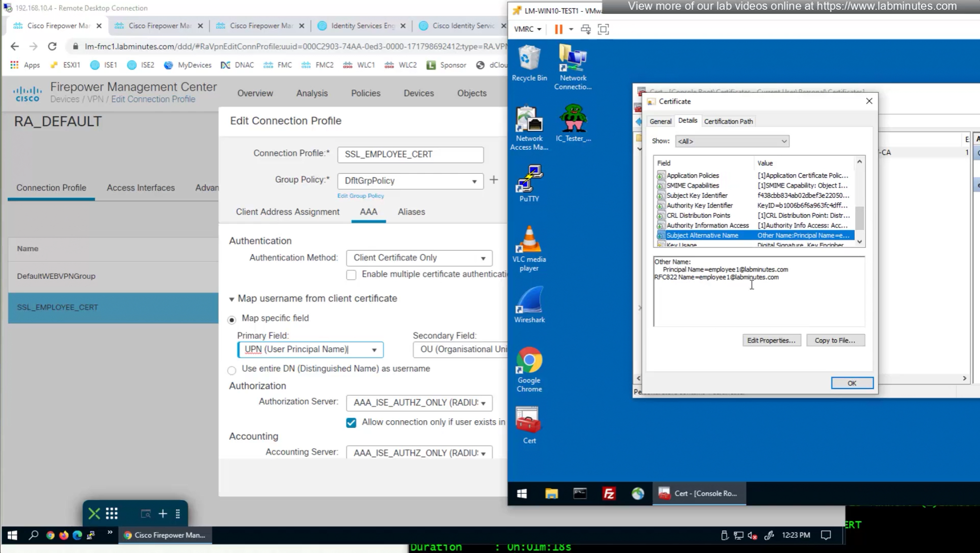
Task: Click the Copy to File button
Action: [x=835, y=340]
